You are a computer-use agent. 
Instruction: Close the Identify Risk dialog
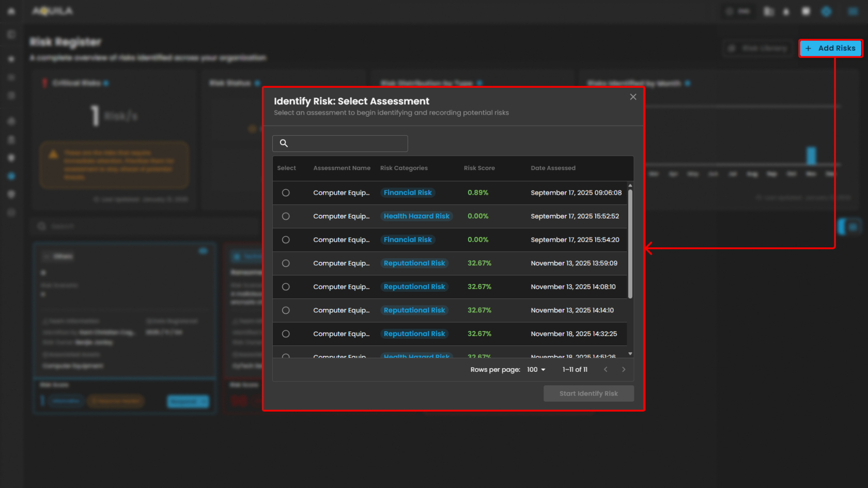(x=633, y=97)
